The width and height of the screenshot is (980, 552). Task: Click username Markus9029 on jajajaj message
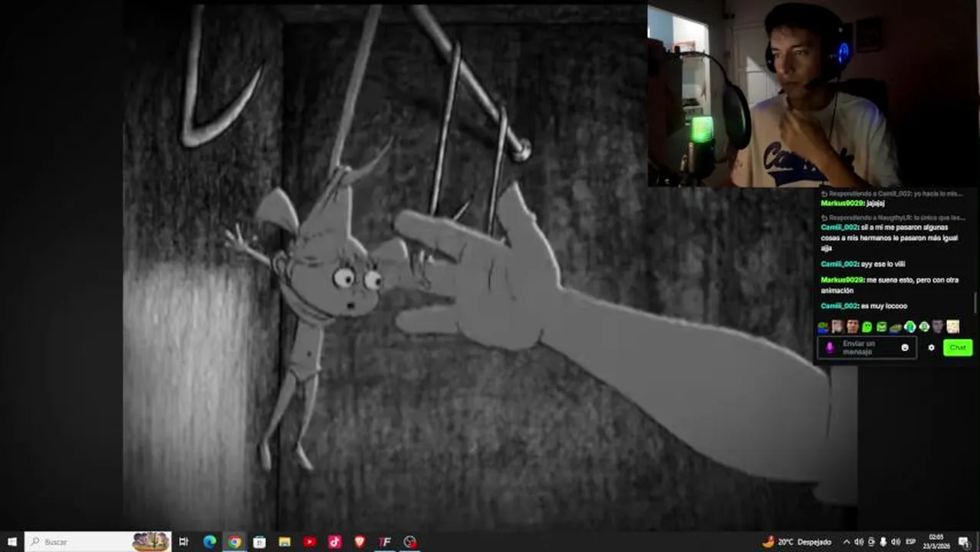click(x=842, y=203)
